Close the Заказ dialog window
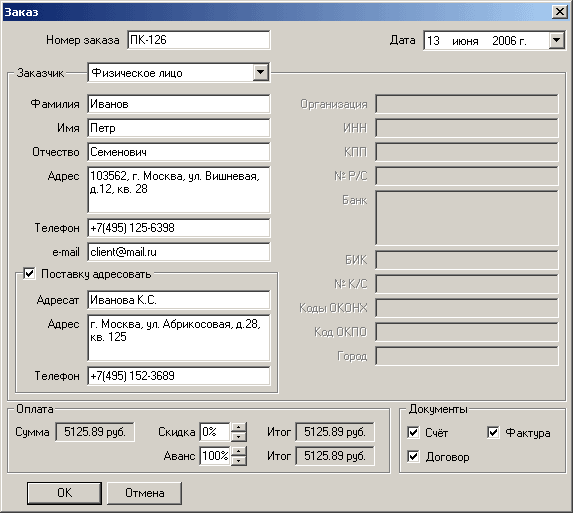Image resolution: width=573 pixels, height=513 pixels. click(559, 12)
